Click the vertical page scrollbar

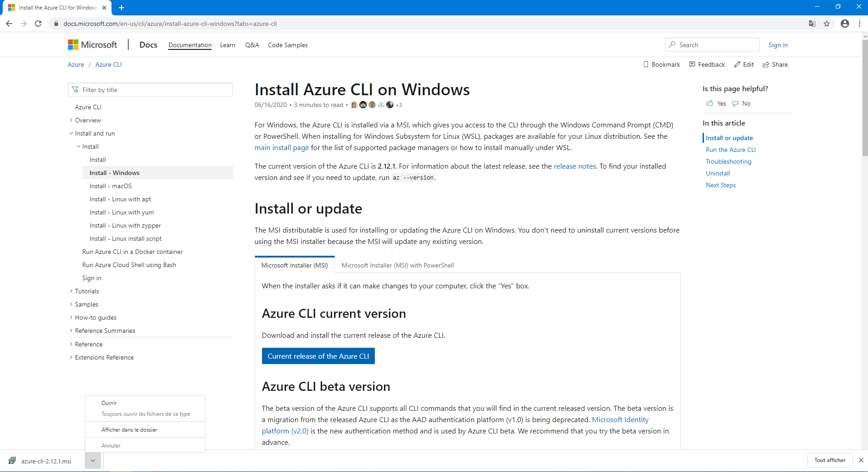(x=864, y=227)
